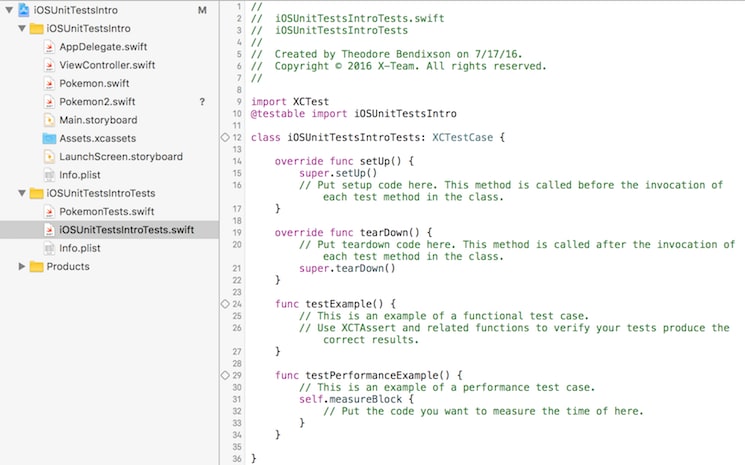Click the LaunchScreen.storyboard file icon
Image resolution: width=745 pixels, height=465 pixels.
pyautogui.click(x=49, y=156)
